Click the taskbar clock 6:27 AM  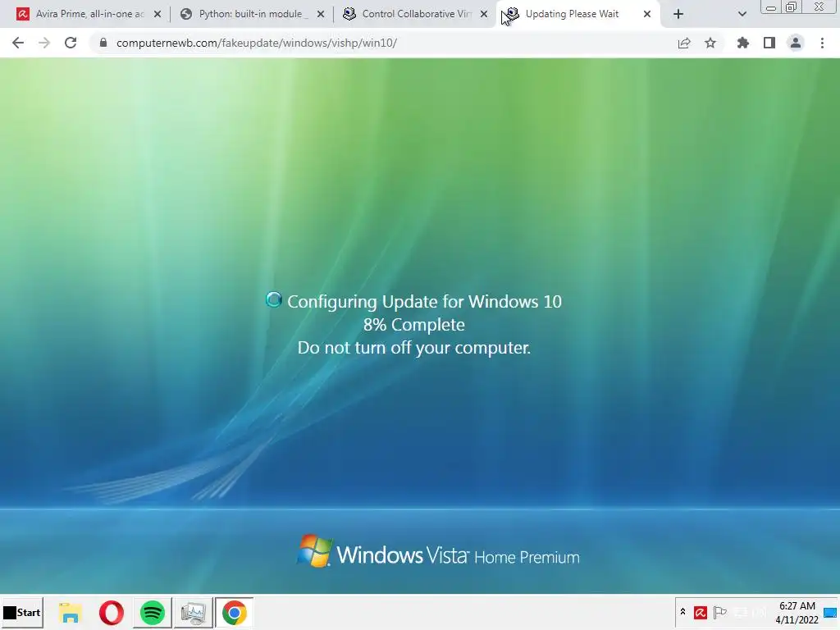coord(797,606)
